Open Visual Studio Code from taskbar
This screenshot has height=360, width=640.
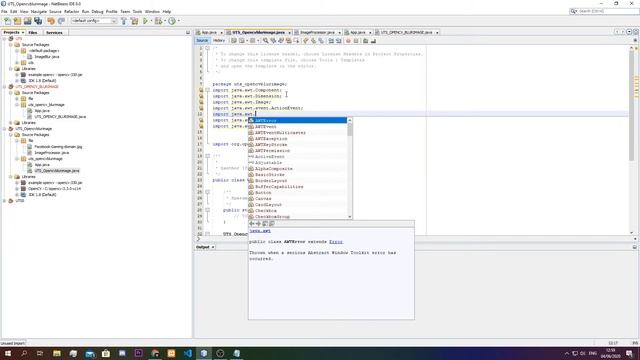tap(188, 353)
